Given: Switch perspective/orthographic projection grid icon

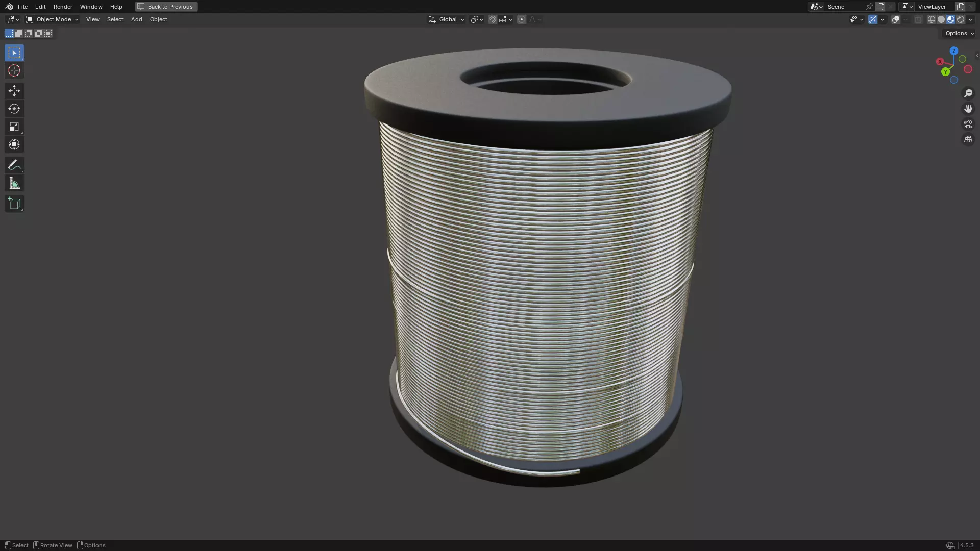Looking at the screenshot, I should (968, 139).
